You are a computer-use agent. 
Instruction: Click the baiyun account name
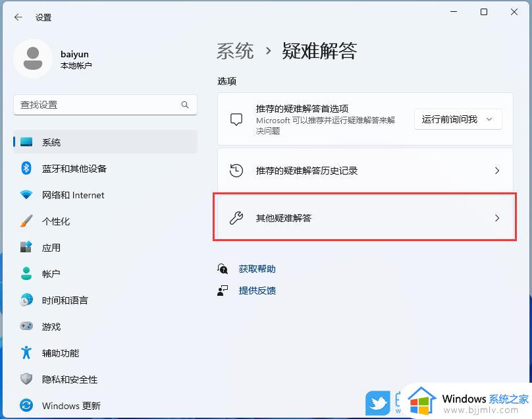pyautogui.click(x=74, y=54)
